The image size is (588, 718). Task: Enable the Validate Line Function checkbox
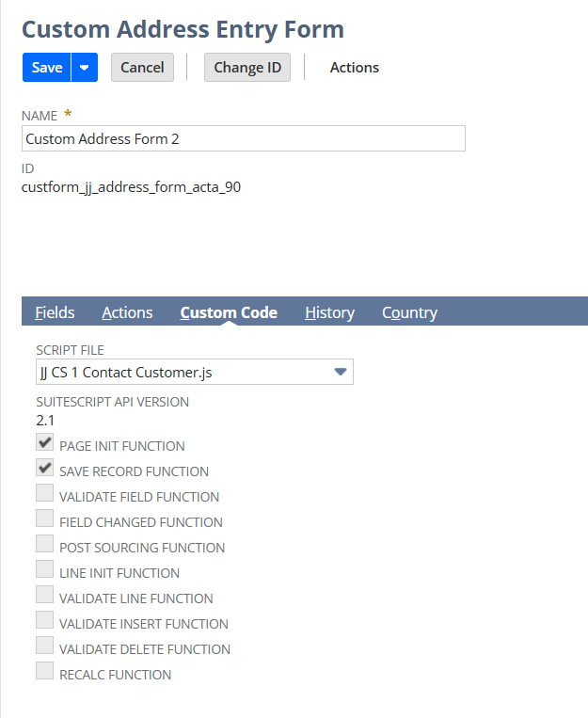44,595
